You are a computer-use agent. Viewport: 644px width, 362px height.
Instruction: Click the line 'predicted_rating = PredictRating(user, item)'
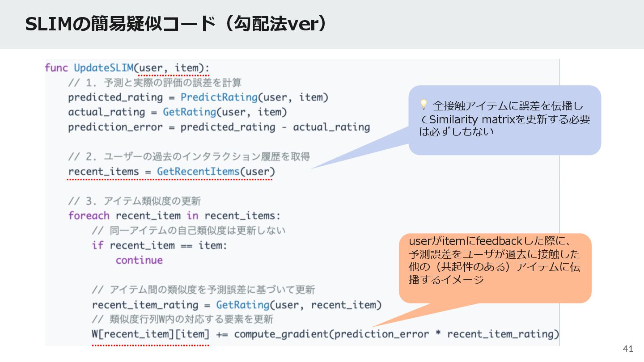pyautogui.click(x=198, y=97)
